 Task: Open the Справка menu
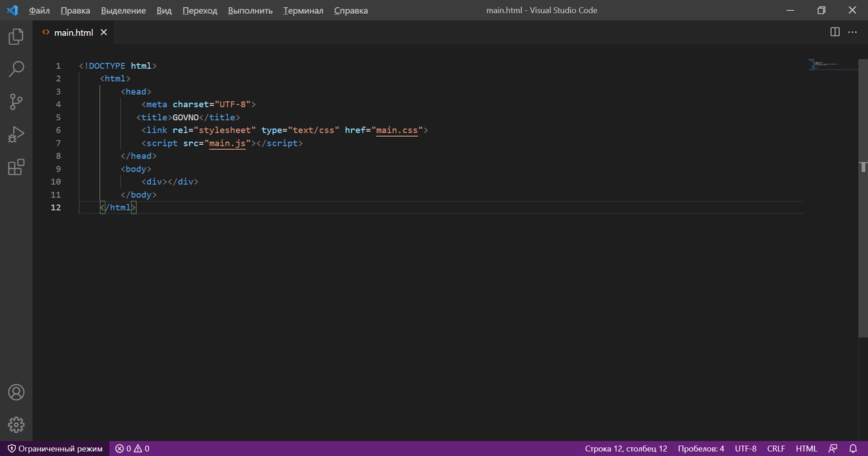pos(351,11)
